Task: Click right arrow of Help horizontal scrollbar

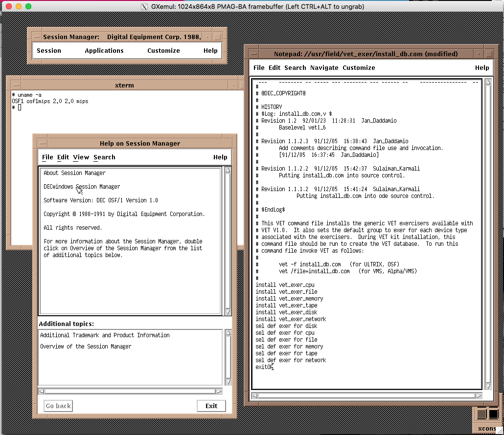Action: [219, 391]
